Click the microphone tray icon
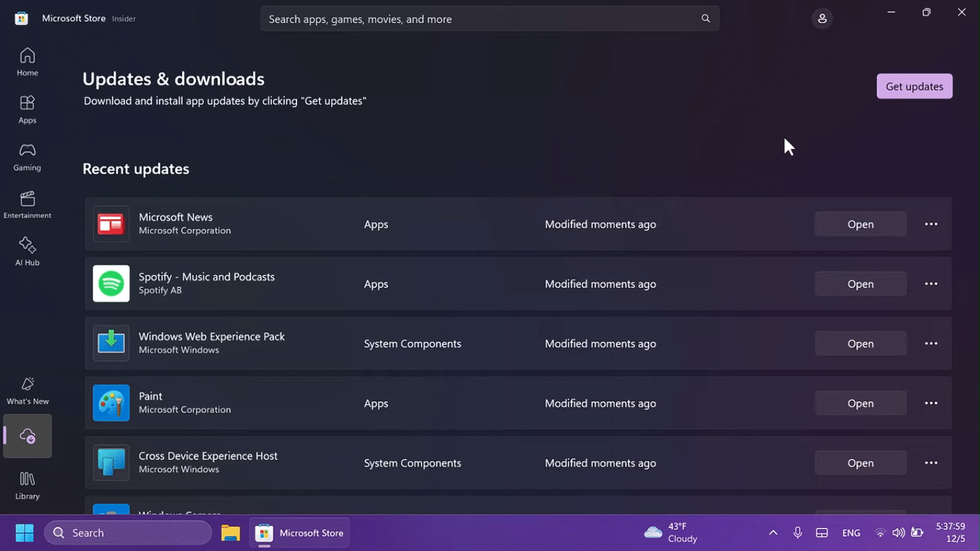 (797, 533)
